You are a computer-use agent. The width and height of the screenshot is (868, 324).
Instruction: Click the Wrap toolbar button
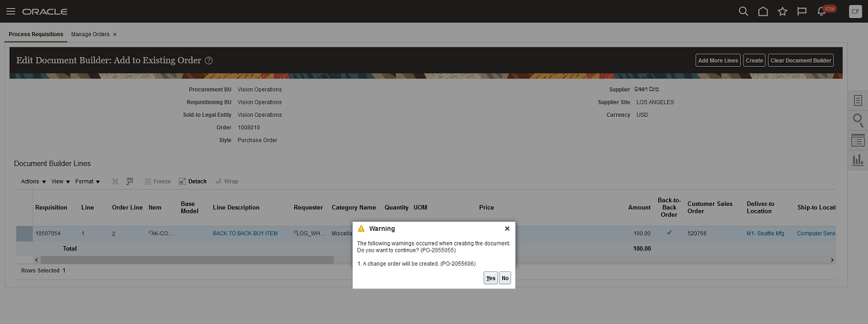(227, 181)
